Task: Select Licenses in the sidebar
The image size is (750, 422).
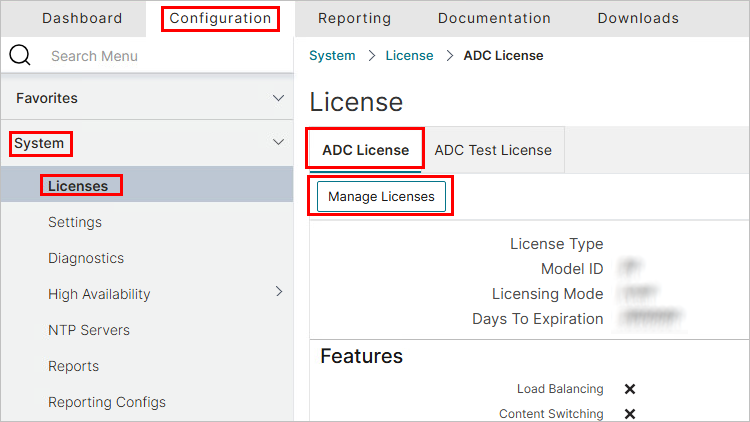Action: pyautogui.click(x=78, y=186)
